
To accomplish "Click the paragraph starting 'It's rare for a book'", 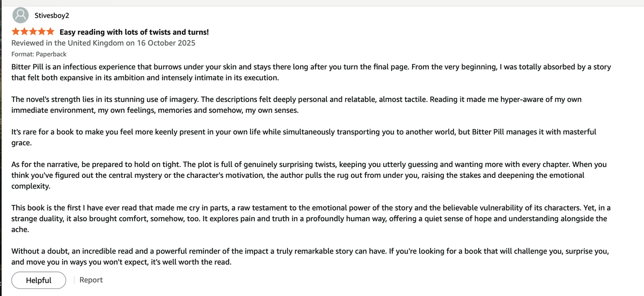I will [304, 138].
